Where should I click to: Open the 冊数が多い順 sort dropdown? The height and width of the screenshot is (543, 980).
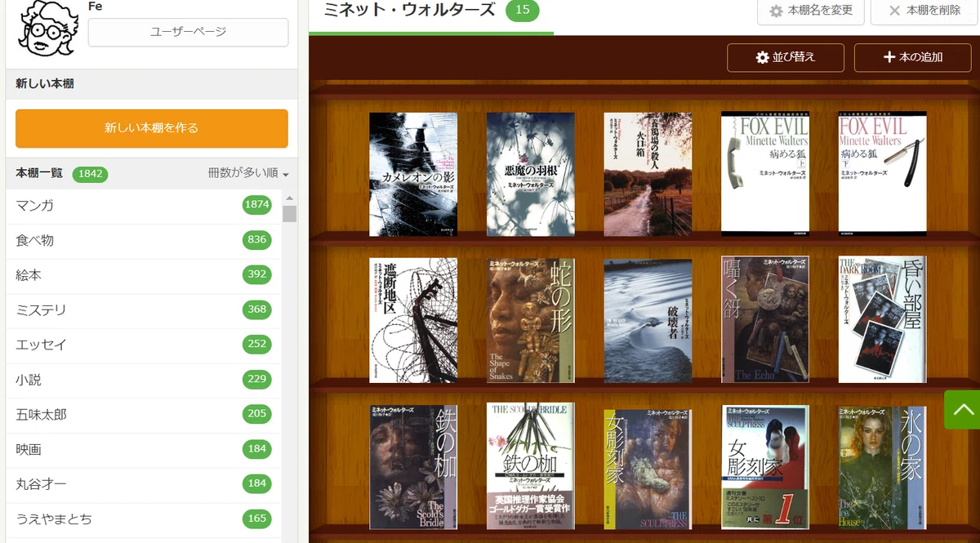[x=248, y=173]
